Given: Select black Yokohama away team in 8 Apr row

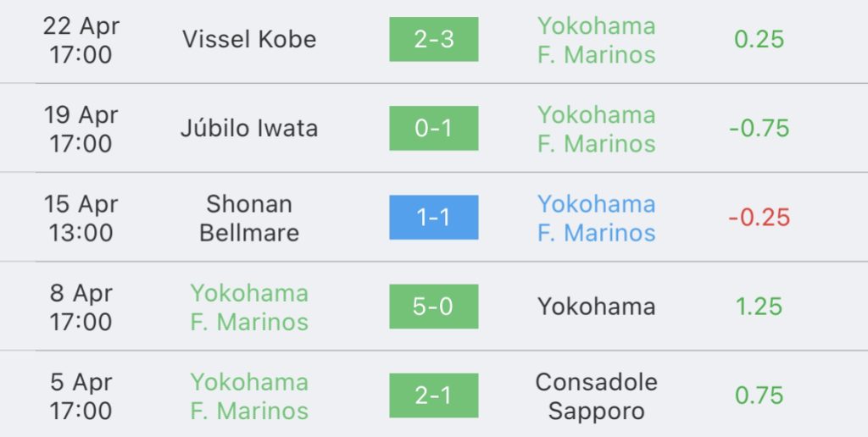Looking at the screenshot, I should tap(596, 307).
